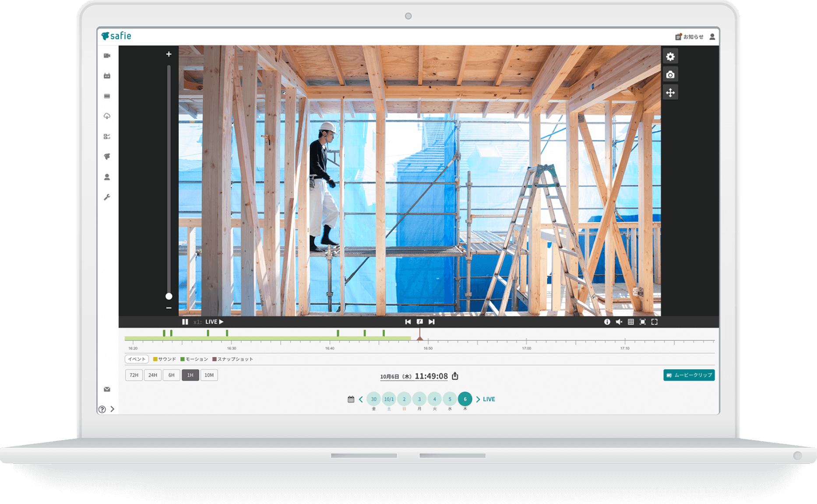Screen dimensions: 817x504
Task: Toggle fullscreen video mode
Action: point(654,322)
